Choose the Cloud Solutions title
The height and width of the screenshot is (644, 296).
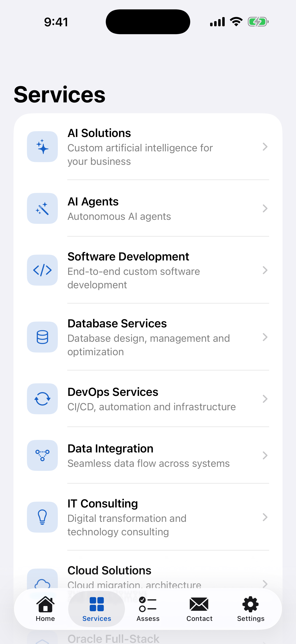pyautogui.click(x=109, y=571)
